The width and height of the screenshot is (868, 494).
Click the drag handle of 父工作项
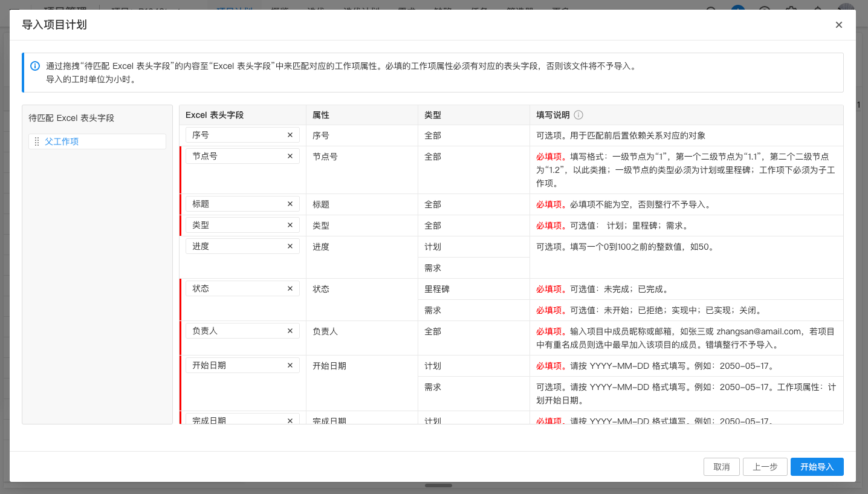pyautogui.click(x=37, y=141)
